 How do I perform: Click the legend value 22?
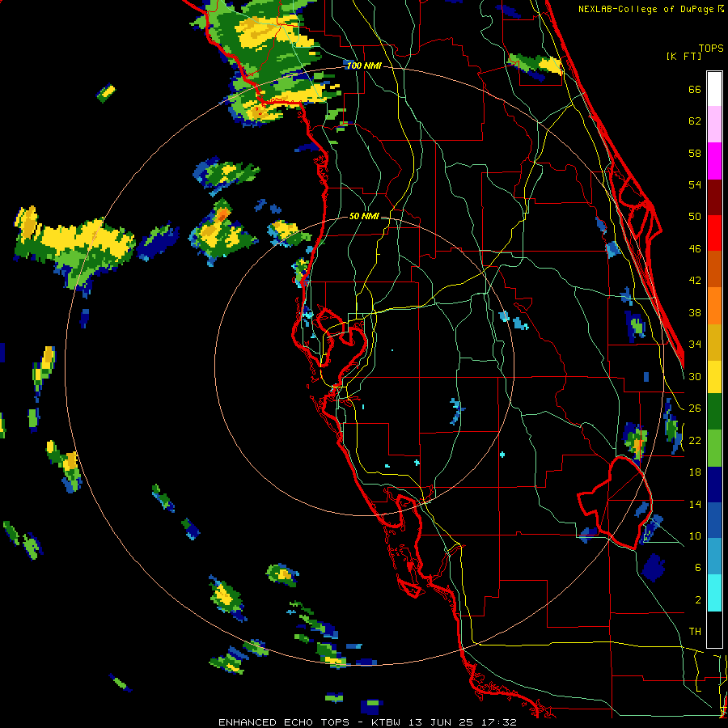tap(695, 440)
